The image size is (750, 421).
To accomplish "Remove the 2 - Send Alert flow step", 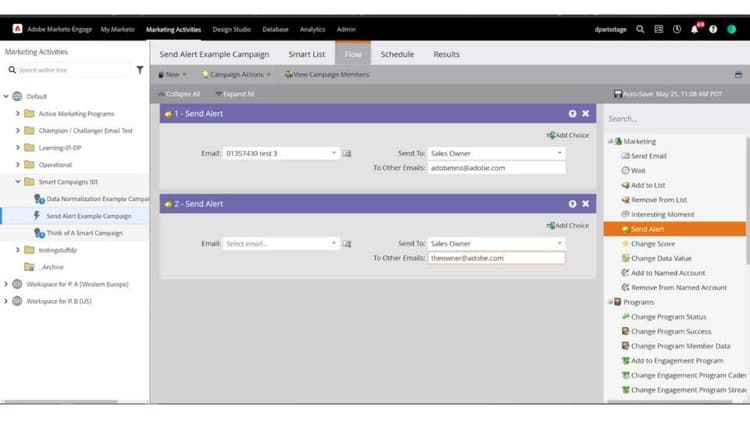I will point(585,204).
